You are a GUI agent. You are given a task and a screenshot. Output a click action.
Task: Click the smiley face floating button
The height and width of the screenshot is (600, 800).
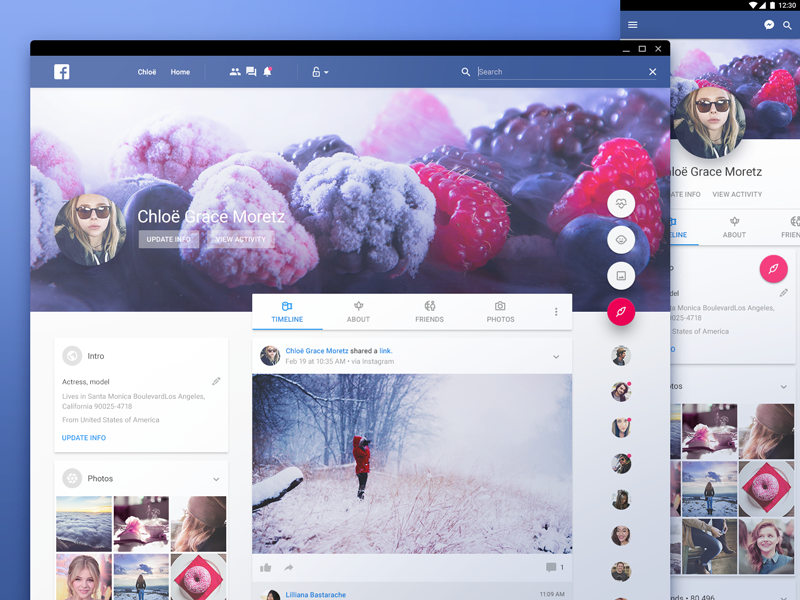pos(621,240)
